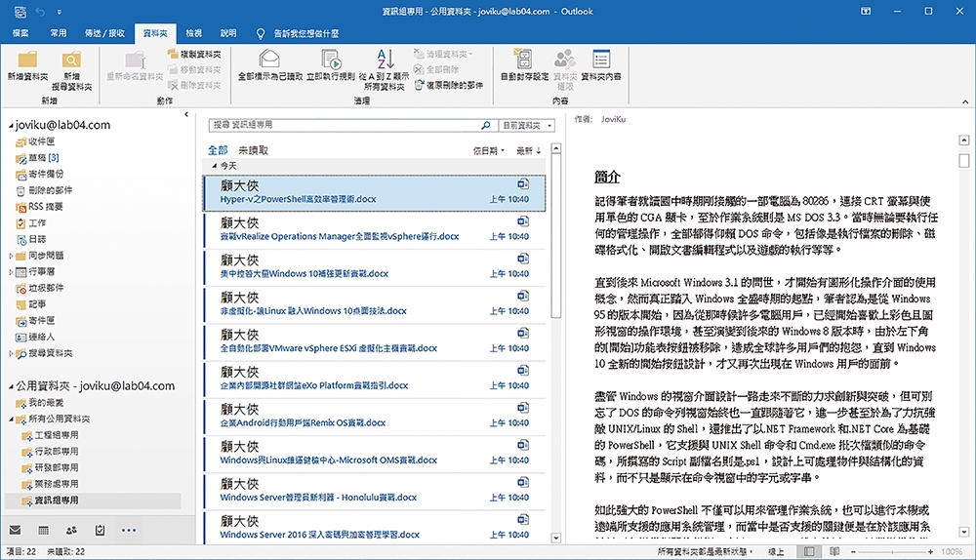Select the Honolulu實戰.docx post
This screenshot has height=560, width=976.
tap(375, 492)
